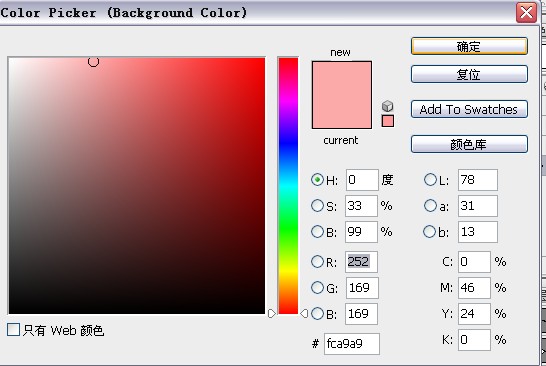Click the 复位 reset button
546x366 pixels.
tap(469, 74)
